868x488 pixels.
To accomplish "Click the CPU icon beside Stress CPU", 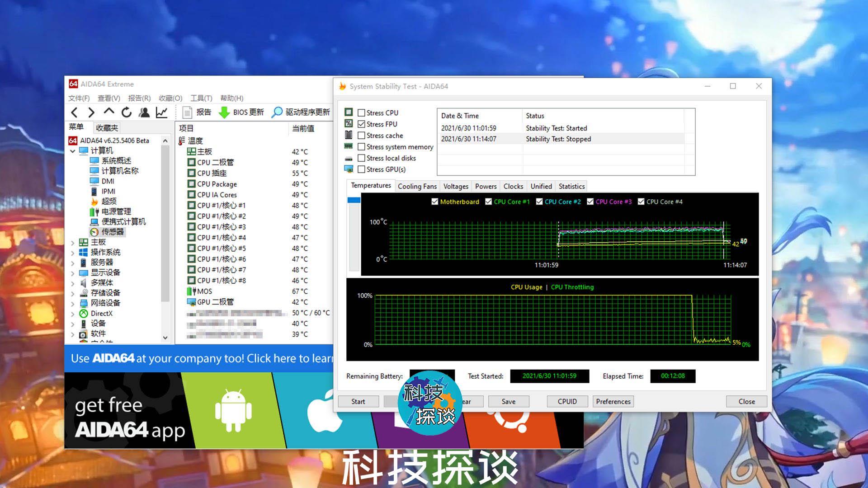I will pyautogui.click(x=349, y=112).
